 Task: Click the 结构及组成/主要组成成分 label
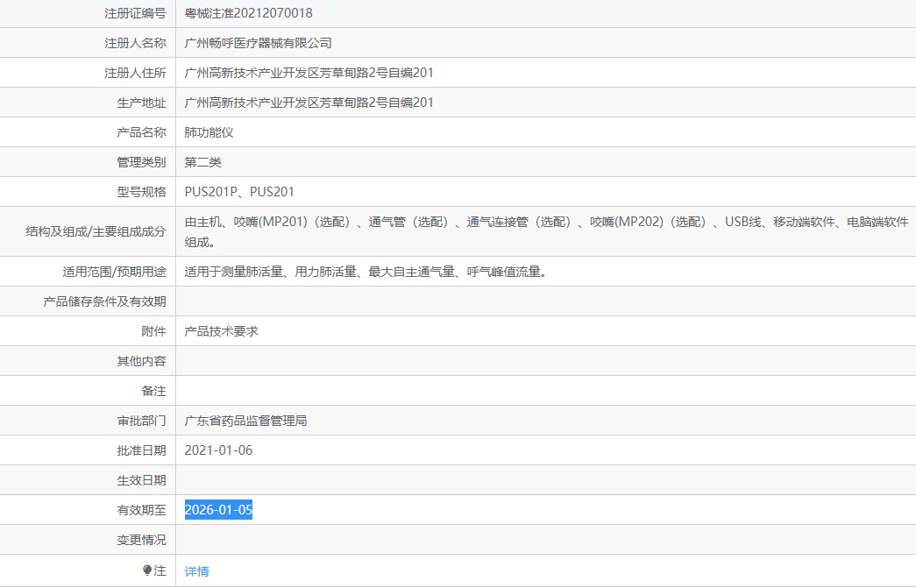(96, 231)
